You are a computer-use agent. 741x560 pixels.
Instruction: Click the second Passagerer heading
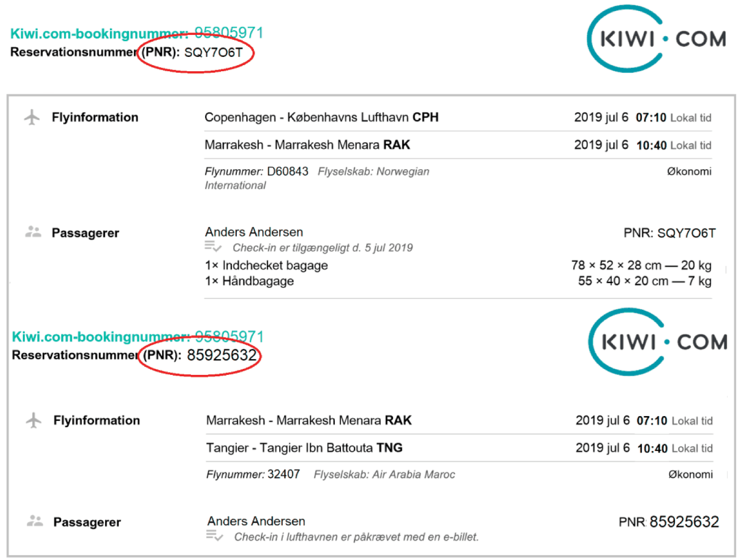[87, 522]
